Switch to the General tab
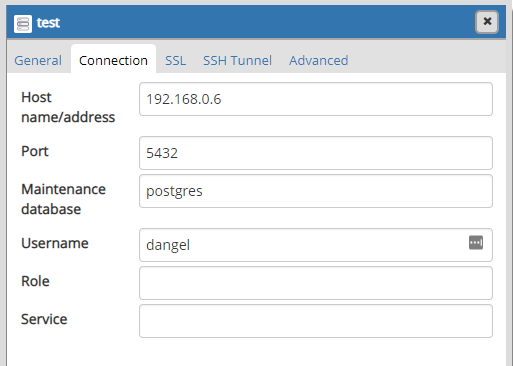 [38, 60]
